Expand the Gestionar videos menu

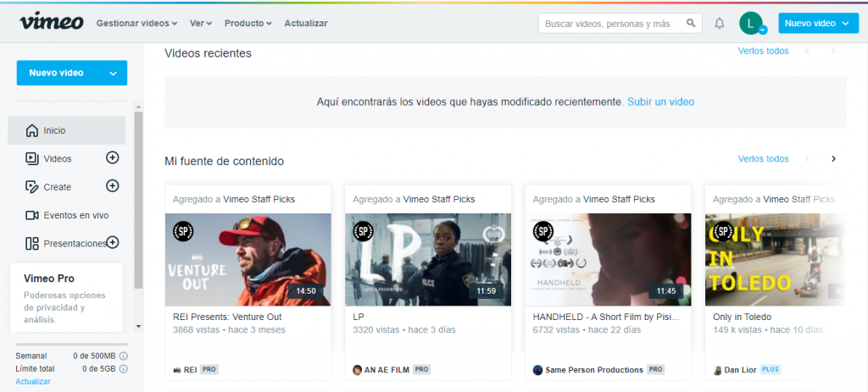[x=136, y=23]
